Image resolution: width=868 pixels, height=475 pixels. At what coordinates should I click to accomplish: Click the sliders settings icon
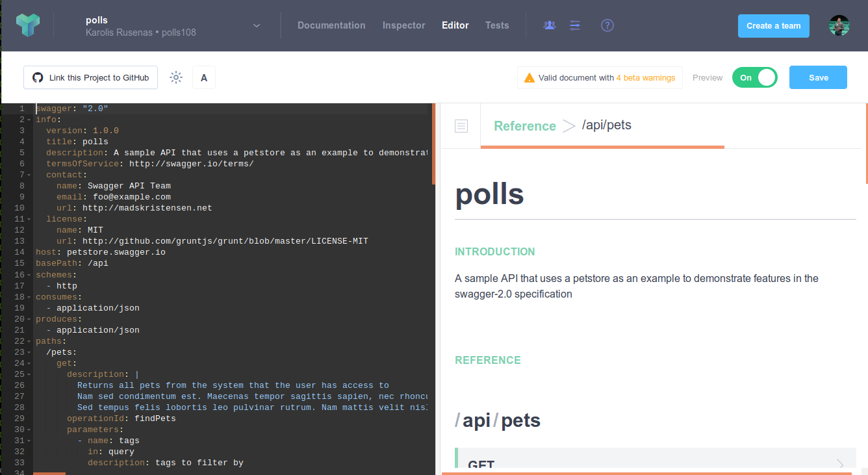point(575,25)
